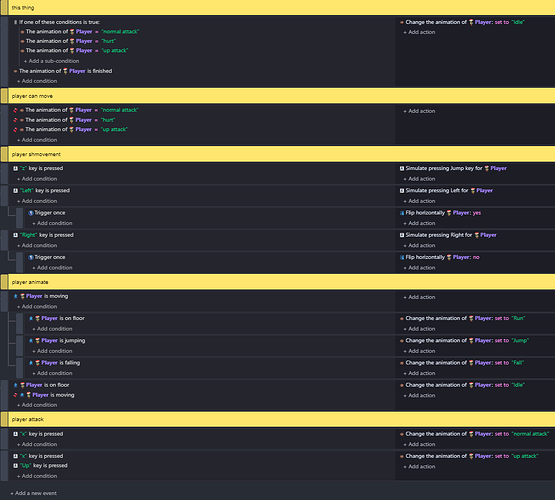The height and width of the screenshot is (500, 555).
Task: Click Add condition below "z" key is pressed
Action: [37, 179]
